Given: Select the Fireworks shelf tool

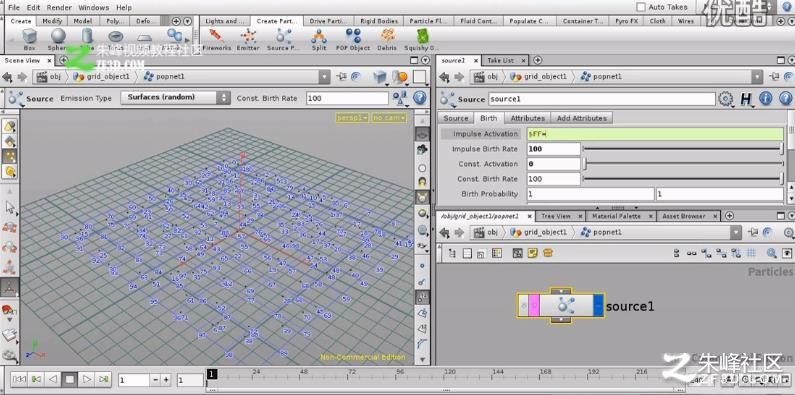Looking at the screenshot, I should click(x=216, y=39).
